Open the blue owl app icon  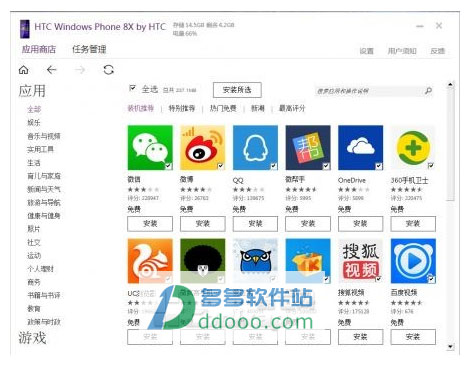click(x=255, y=261)
